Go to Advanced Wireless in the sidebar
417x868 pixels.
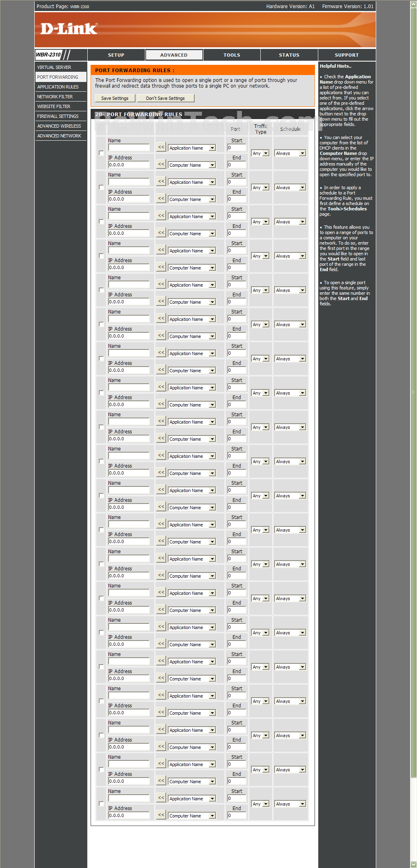61,126
